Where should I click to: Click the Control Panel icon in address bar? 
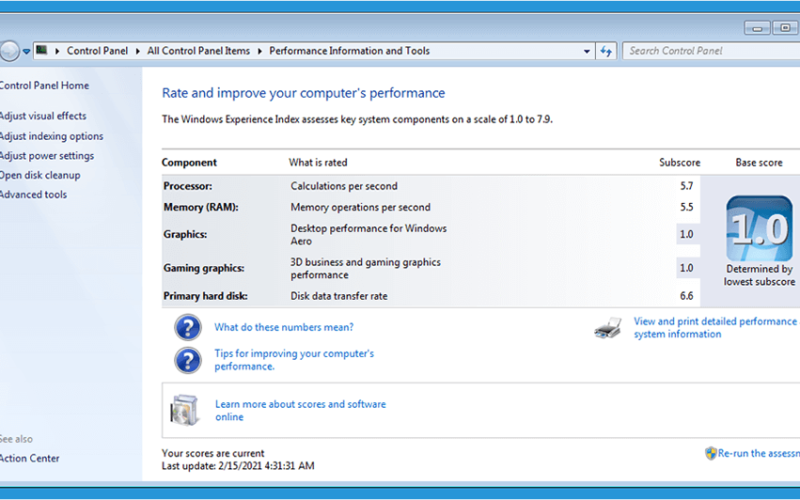42,50
